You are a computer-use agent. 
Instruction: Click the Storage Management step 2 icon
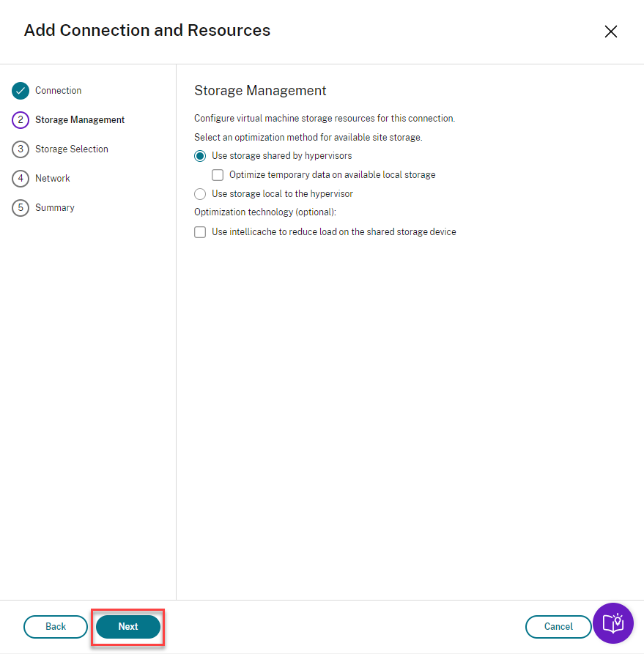point(21,120)
